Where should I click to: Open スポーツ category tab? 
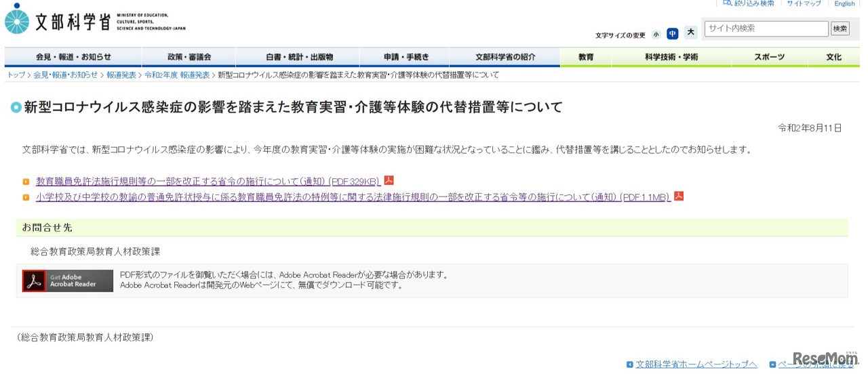[x=770, y=58]
